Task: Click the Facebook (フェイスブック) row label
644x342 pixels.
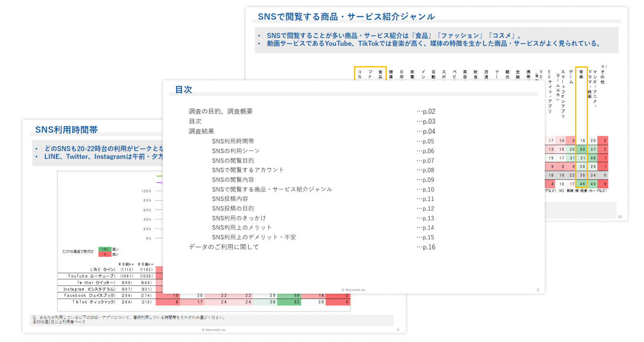Action: point(90,295)
